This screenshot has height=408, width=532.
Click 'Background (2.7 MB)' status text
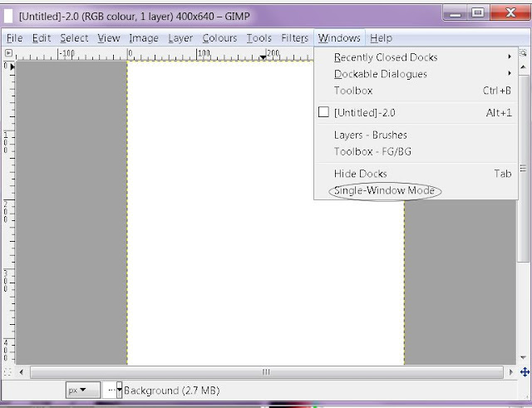tap(172, 391)
